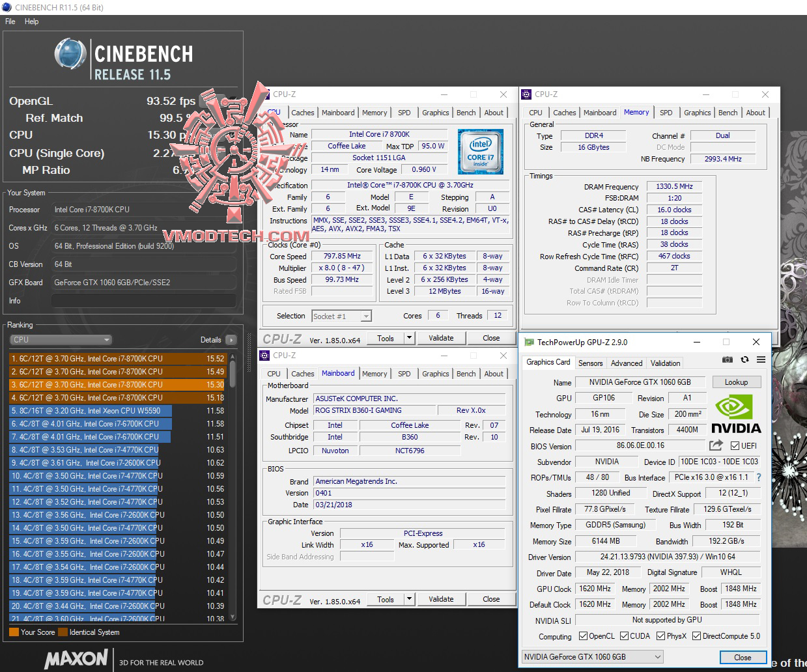The image size is (807, 672).
Task: Select highlighted ranking row 3 score 15.30
Action: pyautogui.click(x=118, y=385)
